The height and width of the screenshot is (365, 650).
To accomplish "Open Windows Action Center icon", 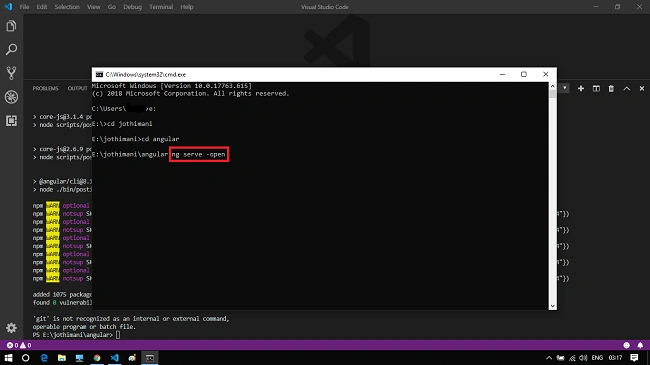I will [634, 358].
